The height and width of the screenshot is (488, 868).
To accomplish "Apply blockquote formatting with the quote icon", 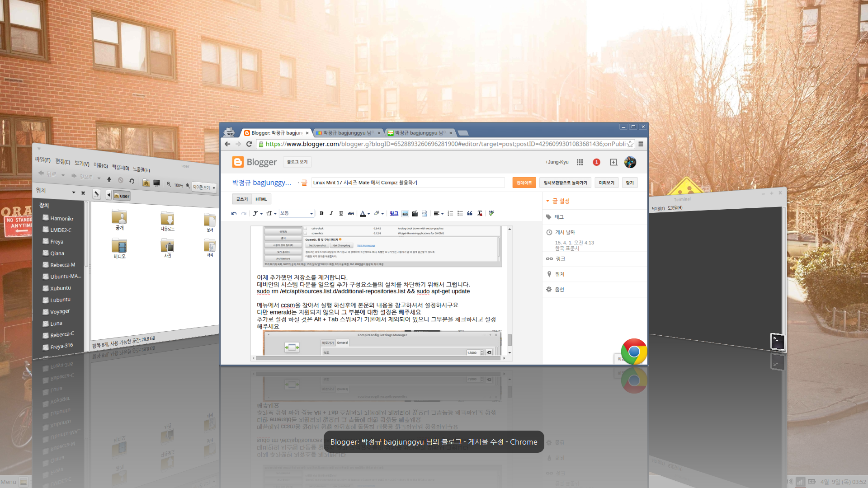I will (x=470, y=213).
